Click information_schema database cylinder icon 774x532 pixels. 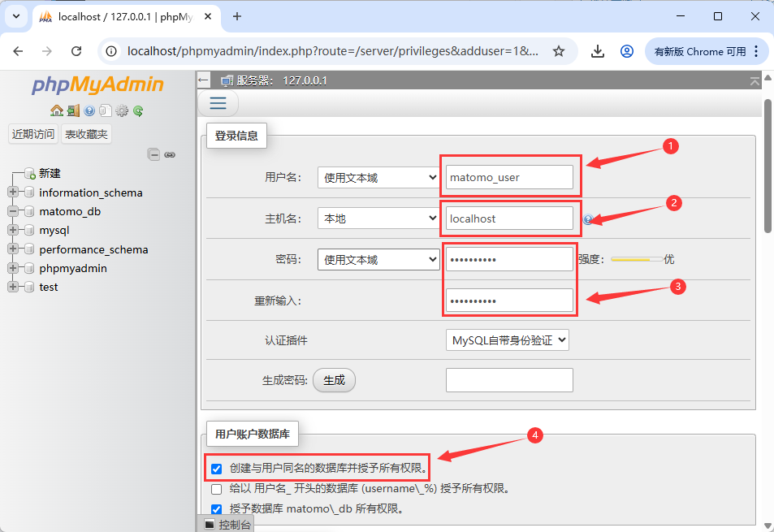coord(29,192)
